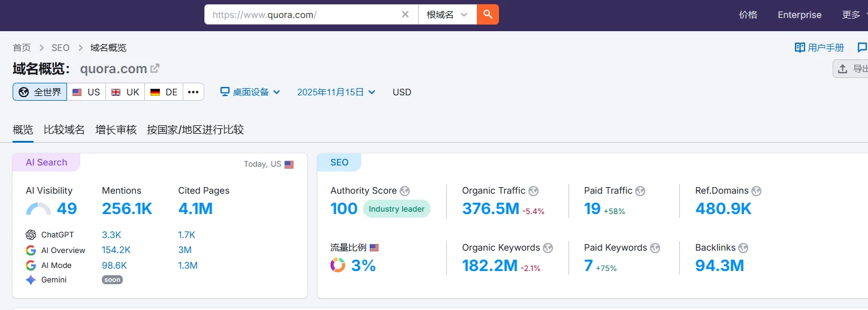
Task: Click the book icon beside 用户手册
Action: click(x=800, y=47)
